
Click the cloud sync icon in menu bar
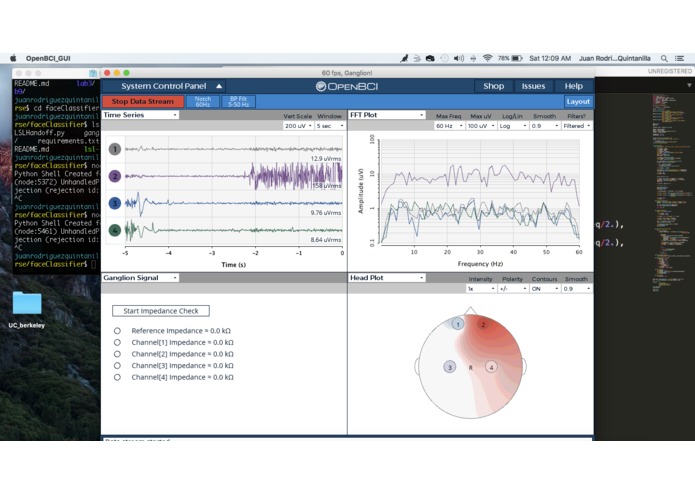pos(430,58)
